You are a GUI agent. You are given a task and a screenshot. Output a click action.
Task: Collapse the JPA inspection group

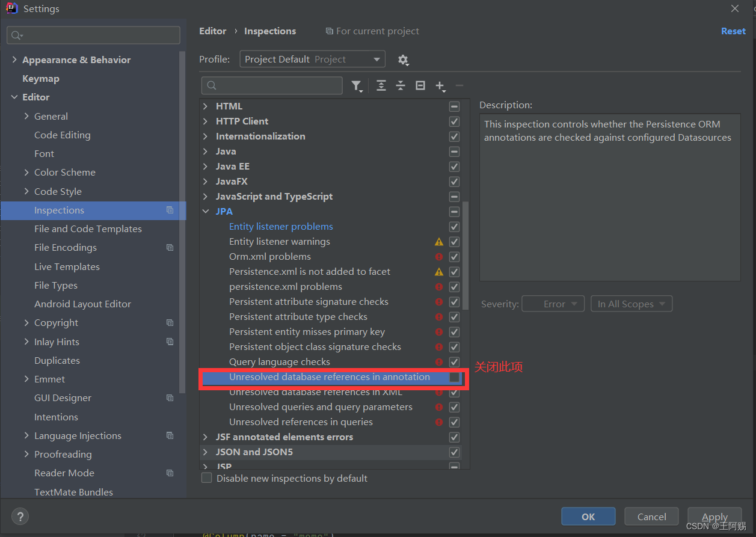click(205, 211)
